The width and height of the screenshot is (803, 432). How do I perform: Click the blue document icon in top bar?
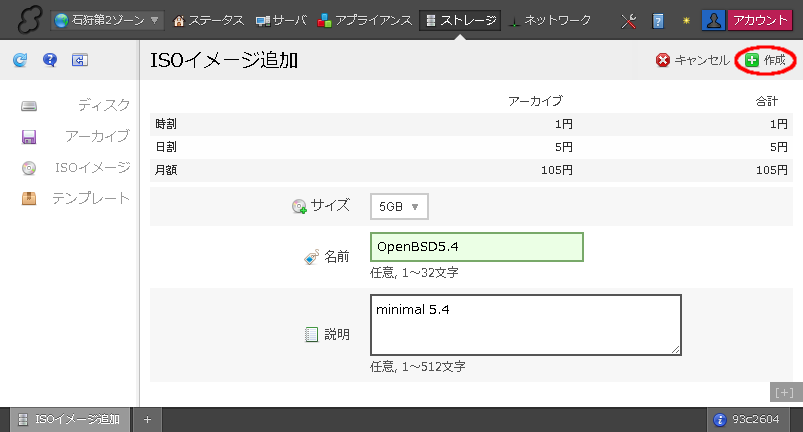[659, 20]
